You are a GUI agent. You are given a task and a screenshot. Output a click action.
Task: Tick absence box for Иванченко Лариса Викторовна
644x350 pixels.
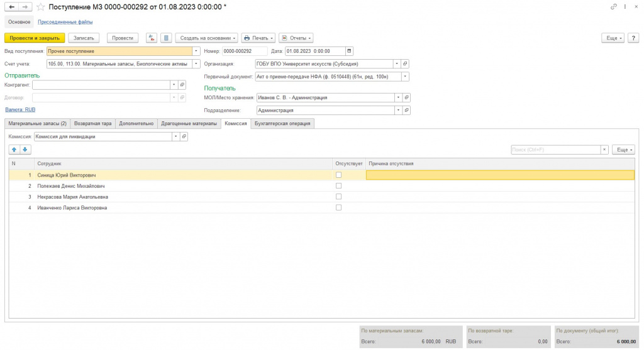338,207
